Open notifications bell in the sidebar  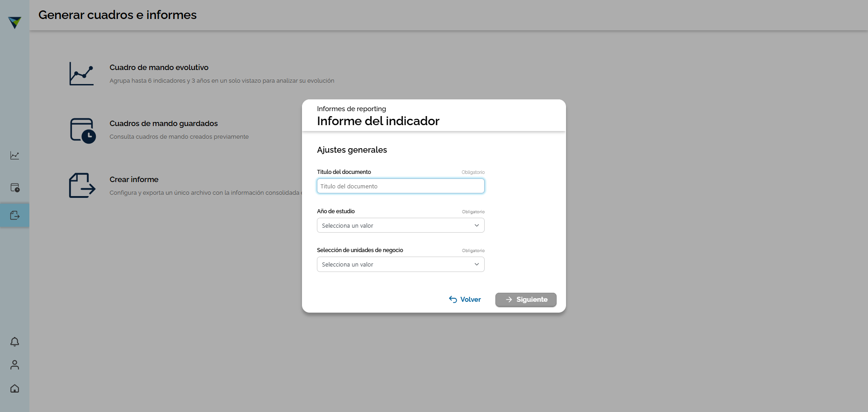click(14, 342)
